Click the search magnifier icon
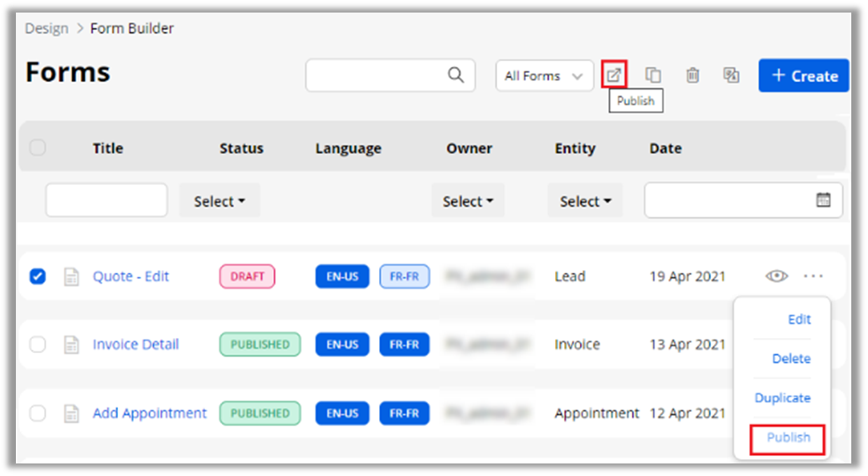Viewport: 868px width, 476px height. (455, 75)
